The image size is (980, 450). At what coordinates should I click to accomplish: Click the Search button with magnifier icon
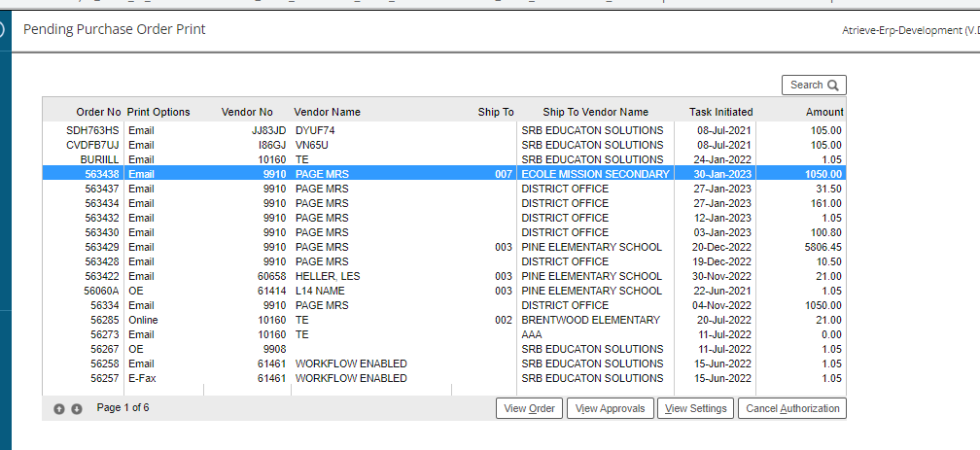point(814,86)
